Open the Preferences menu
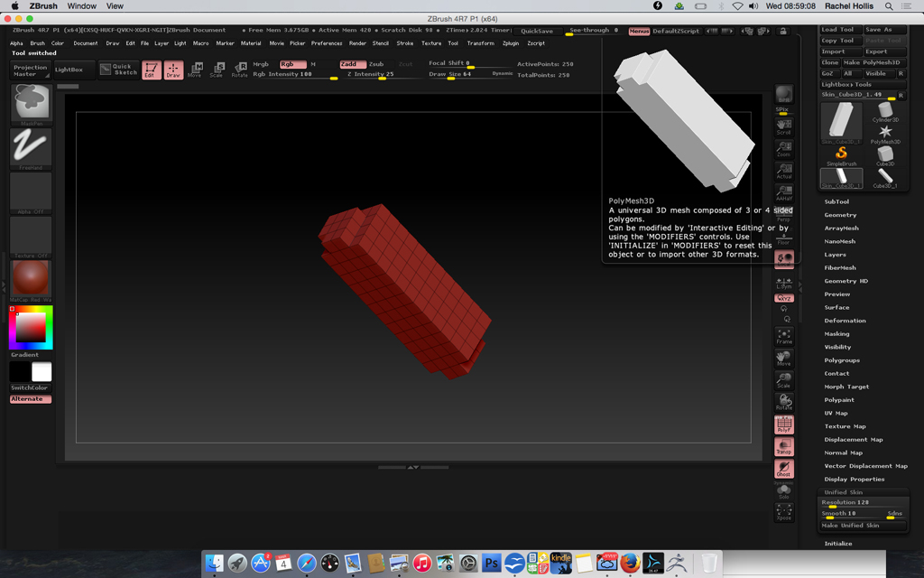924x578 pixels. 327,43
